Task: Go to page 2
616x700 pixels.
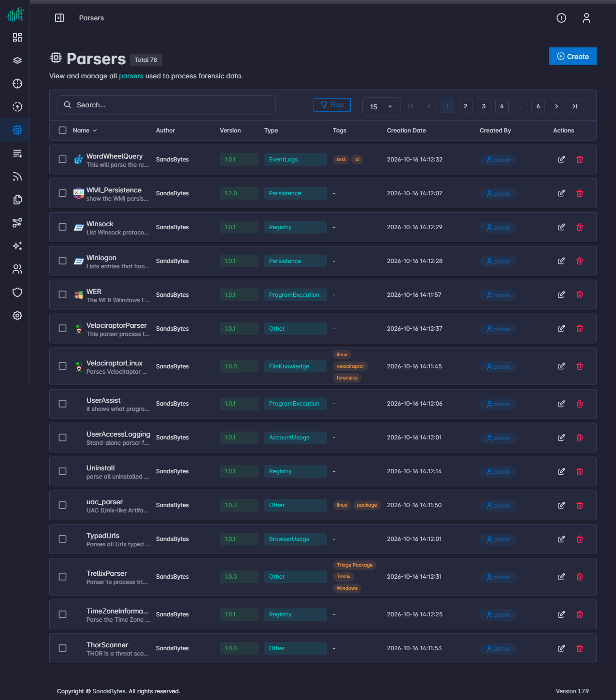Action: pos(465,106)
